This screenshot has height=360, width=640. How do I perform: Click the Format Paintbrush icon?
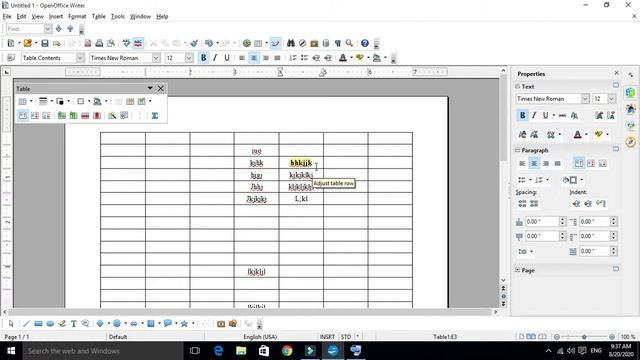[x=194, y=43]
